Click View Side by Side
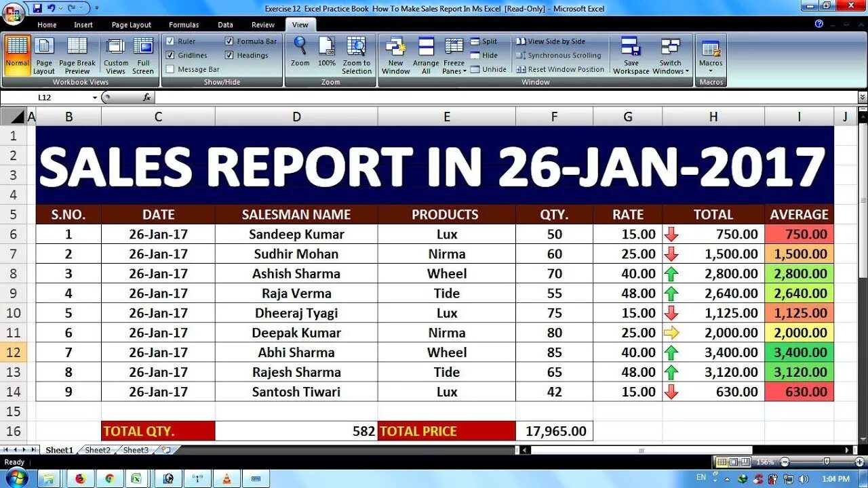This screenshot has height=488, width=868. click(x=551, y=41)
